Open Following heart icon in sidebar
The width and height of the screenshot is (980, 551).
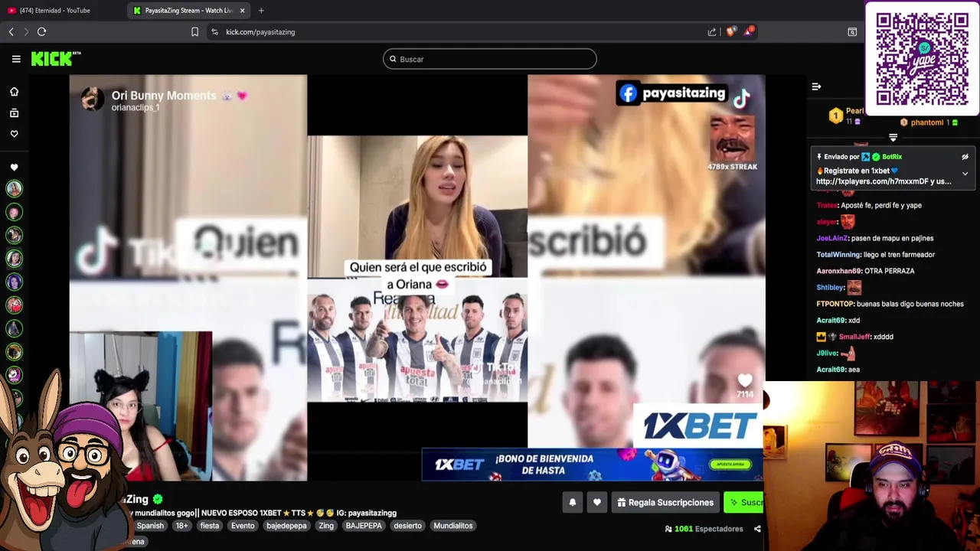point(14,134)
